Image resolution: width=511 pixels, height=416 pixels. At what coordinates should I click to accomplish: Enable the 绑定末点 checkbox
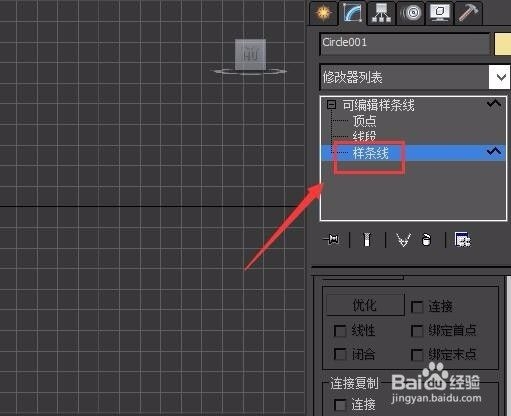click(417, 355)
